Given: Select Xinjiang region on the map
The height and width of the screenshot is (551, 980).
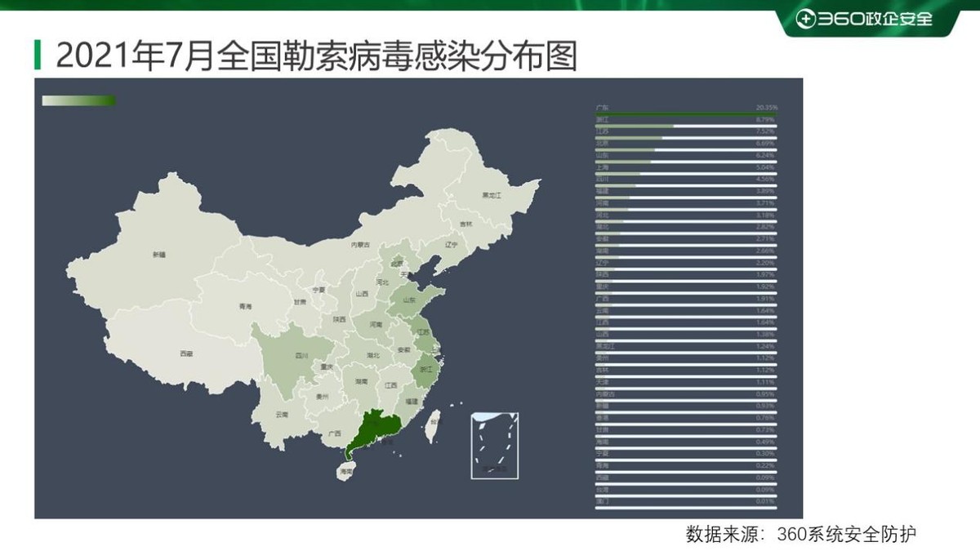Looking at the screenshot, I should 159,253.
